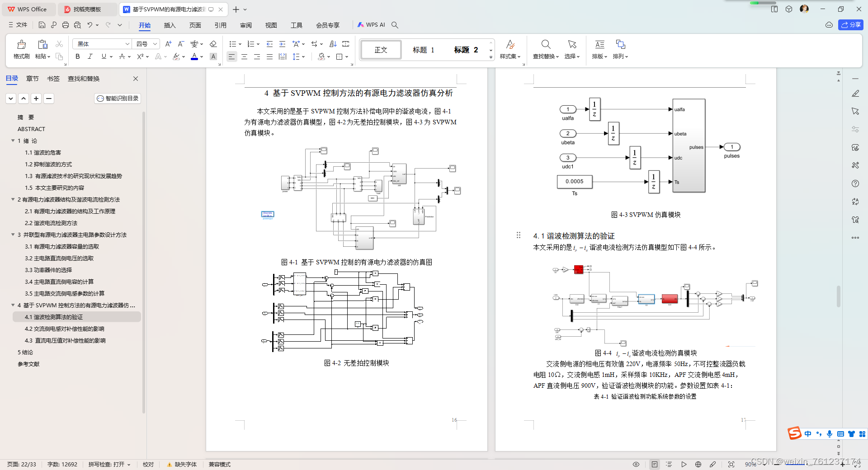The image size is (868, 470).
Task: Click the Save icon in quick access bar
Action: (42, 25)
